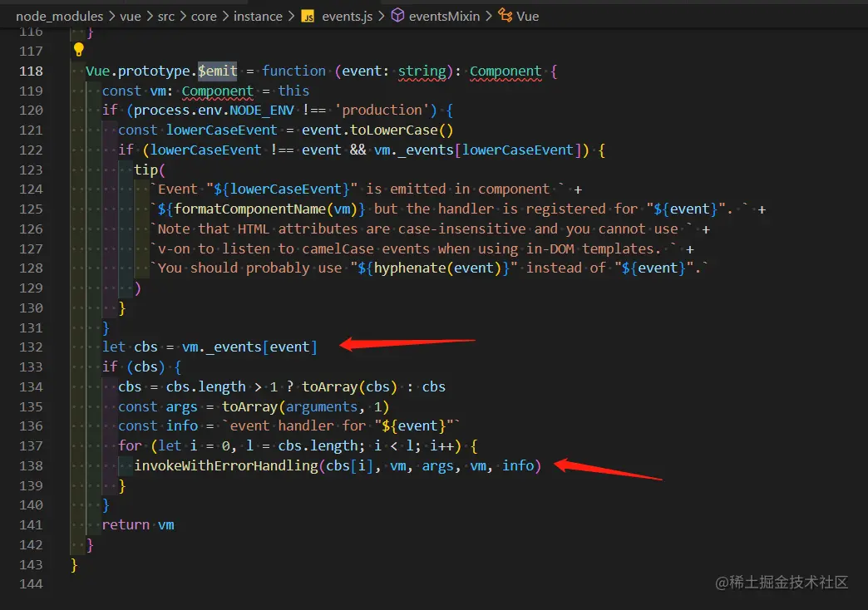The image size is (868, 610).
Task: Open the Vue breadcrumb symbol
Action: [x=528, y=17]
